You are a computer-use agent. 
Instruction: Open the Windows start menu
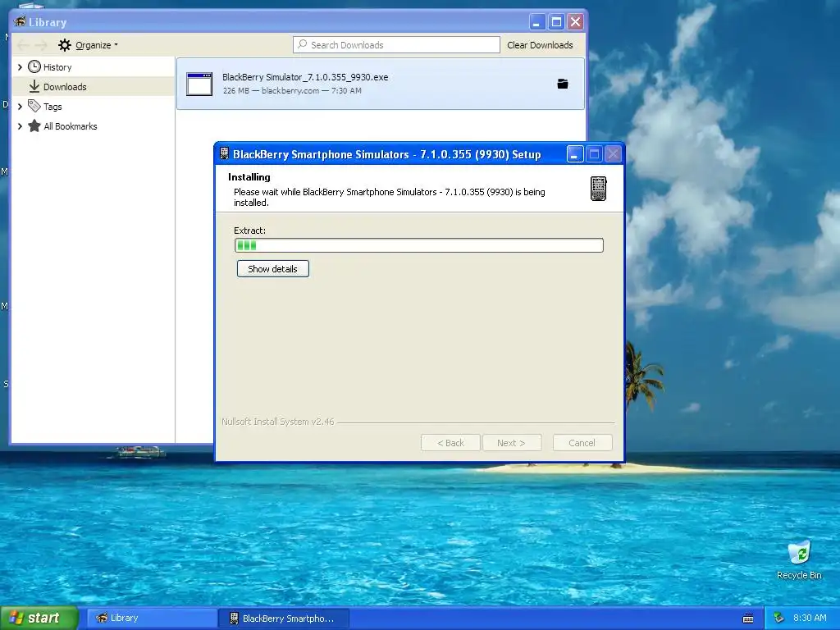[x=39, y=619]
